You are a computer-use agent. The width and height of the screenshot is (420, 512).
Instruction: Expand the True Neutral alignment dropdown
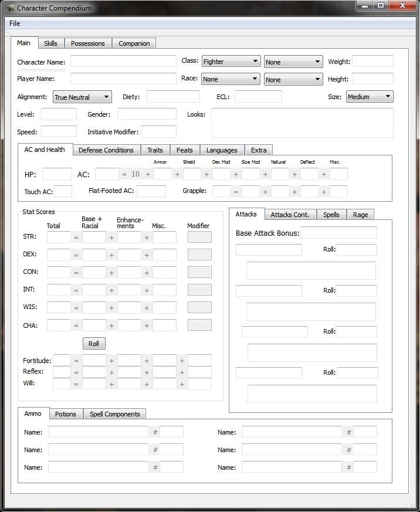click(82, 97)
